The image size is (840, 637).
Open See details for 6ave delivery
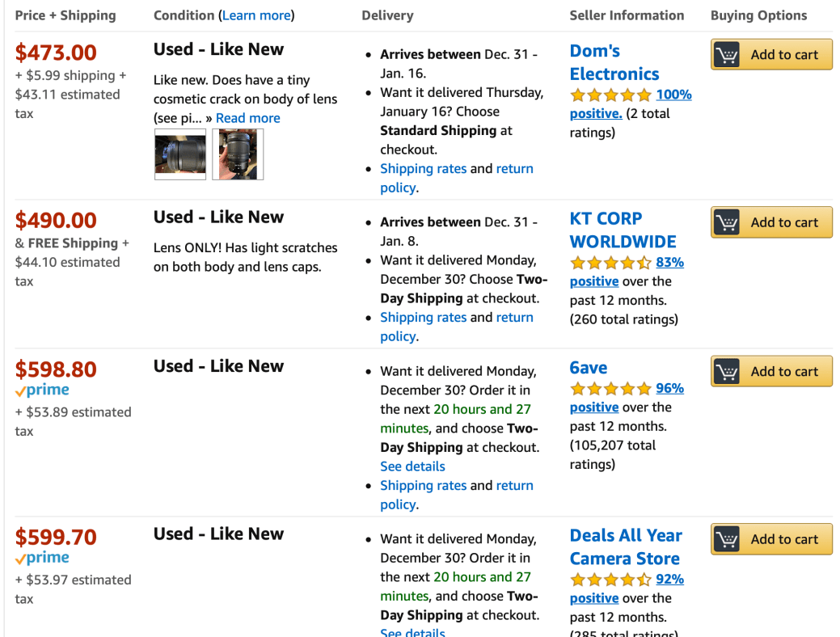click(412, 466)
